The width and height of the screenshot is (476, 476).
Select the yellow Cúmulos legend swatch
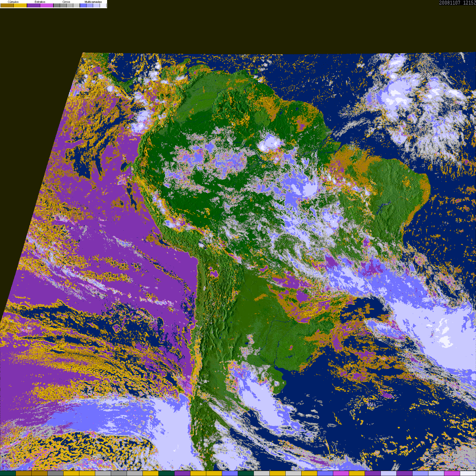[20, 5]
